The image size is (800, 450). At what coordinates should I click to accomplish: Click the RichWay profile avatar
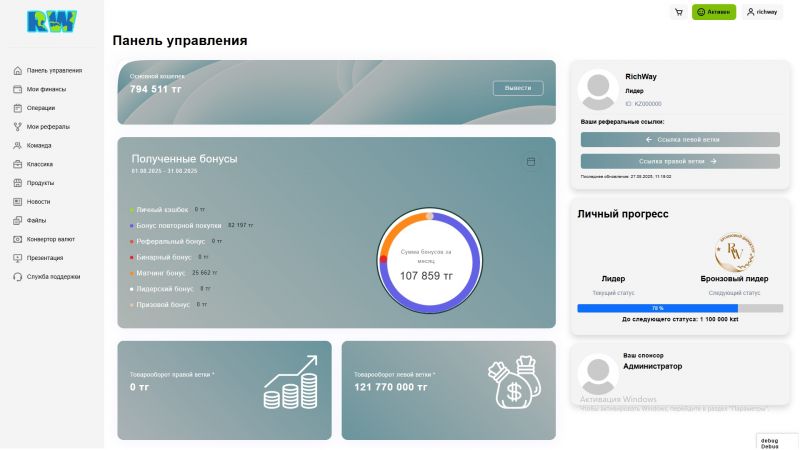tap(597, 89)
